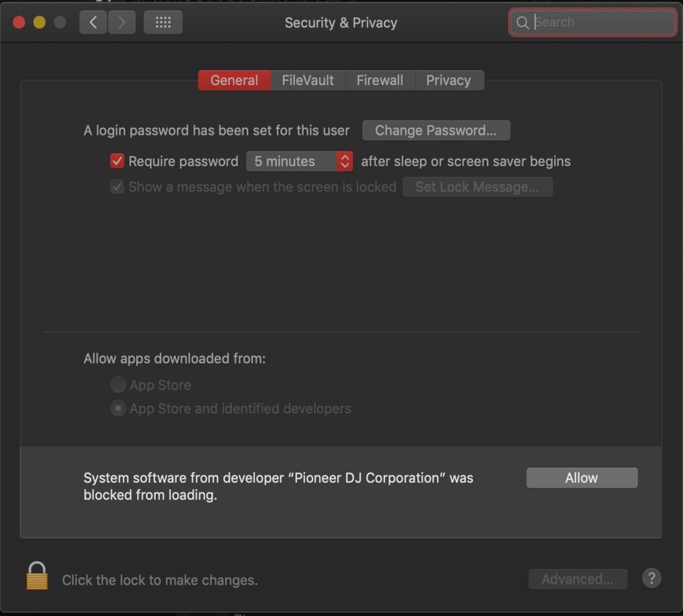This screenshot has width=683, height=616.
Task: Open the help question mark button
Action: pos(651,578)
